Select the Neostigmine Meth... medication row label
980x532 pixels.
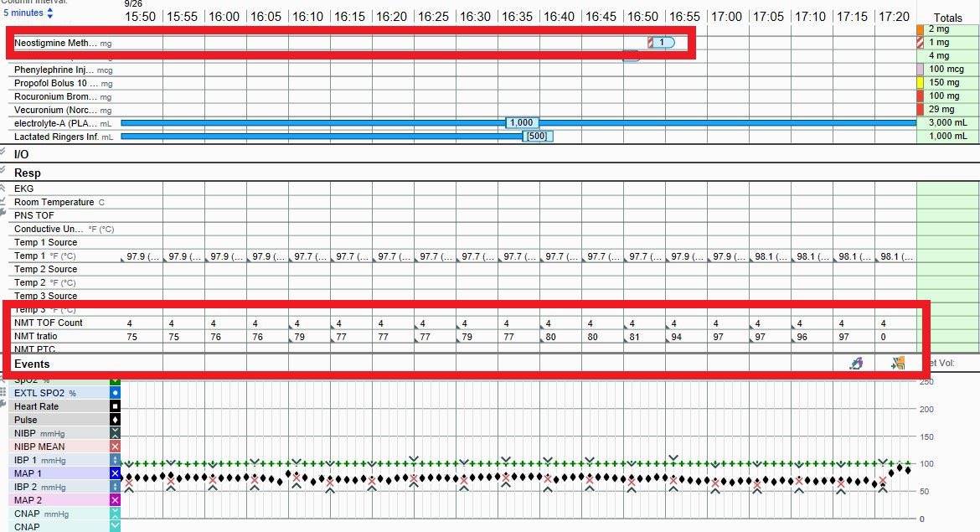coord(55,43)
